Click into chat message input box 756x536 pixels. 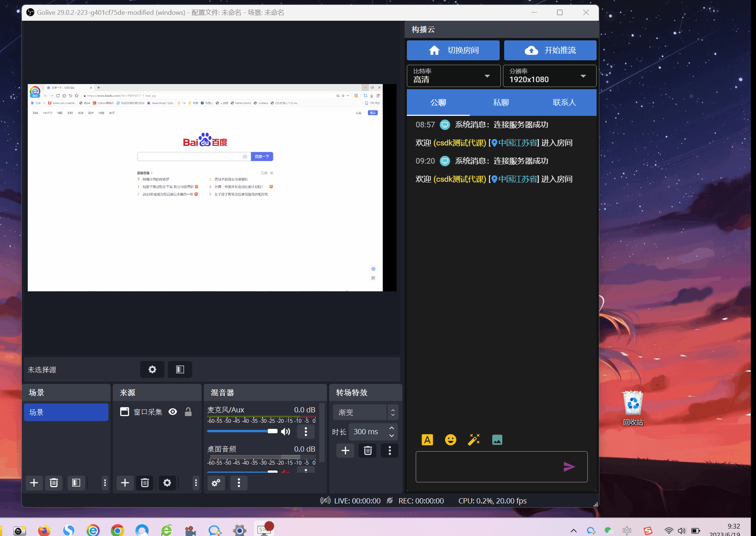pyautogui.click(x=501, y=467)
